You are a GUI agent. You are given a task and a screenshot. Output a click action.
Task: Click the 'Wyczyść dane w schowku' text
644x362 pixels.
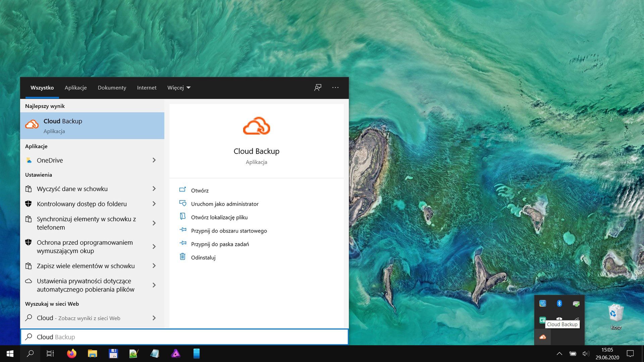(x=72, y=189)
